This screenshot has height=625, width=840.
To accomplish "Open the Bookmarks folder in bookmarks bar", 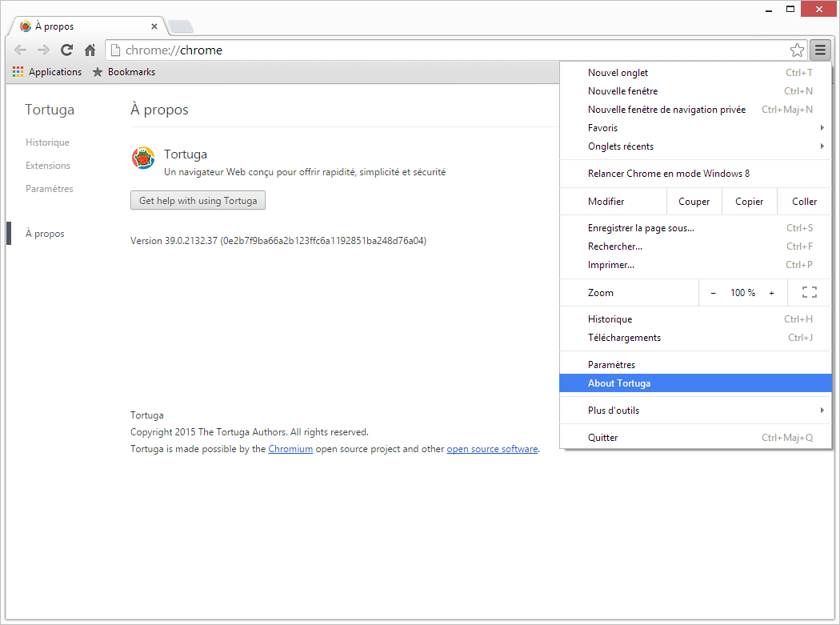I will pos(124,72).
